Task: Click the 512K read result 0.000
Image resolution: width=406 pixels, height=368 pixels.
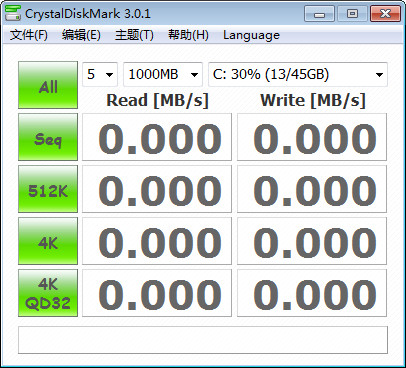Action: 157,189
